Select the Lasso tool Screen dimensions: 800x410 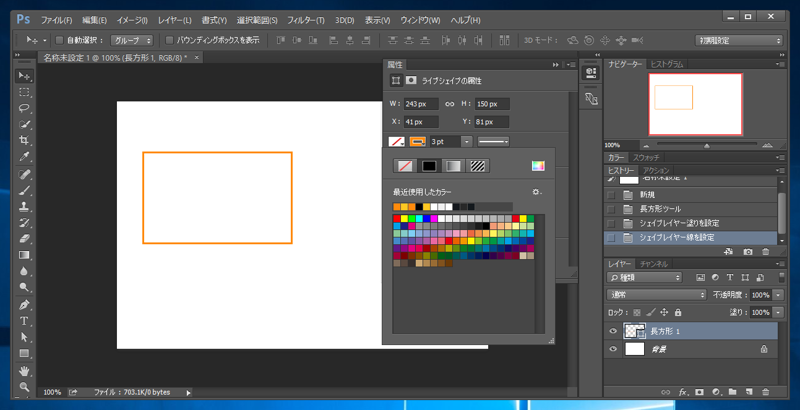tap(24, 108)
